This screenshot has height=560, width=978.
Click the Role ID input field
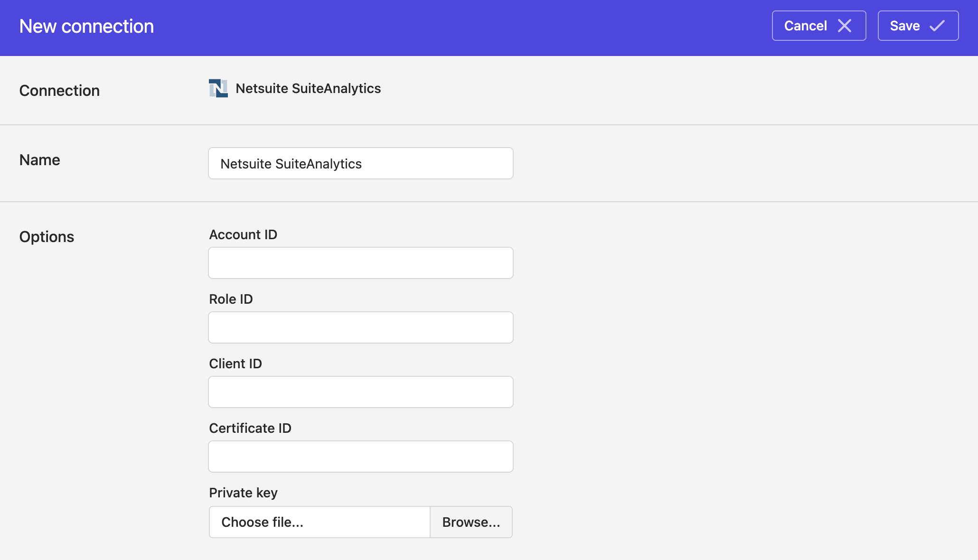tap(361, 327)
